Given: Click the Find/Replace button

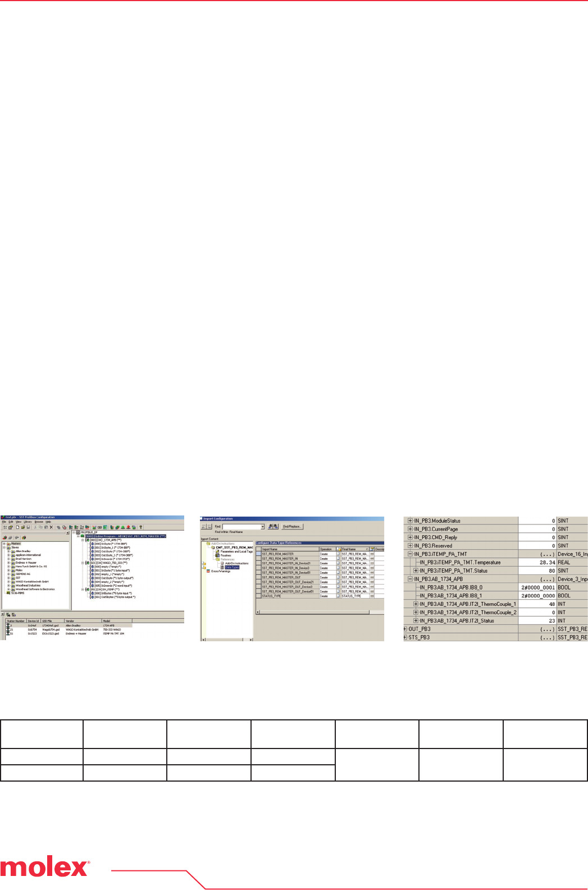Looking at the screenshot, I should pyautogui.click(x=292, y=527).
